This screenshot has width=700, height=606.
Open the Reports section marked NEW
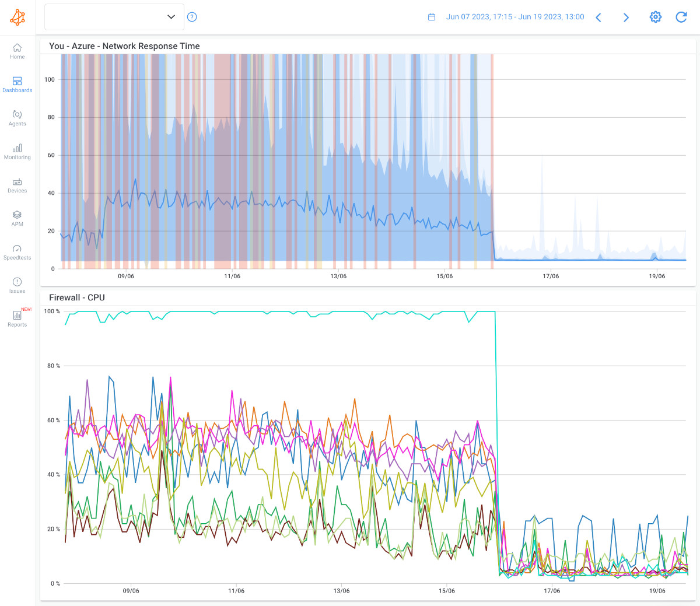(17, 318)
